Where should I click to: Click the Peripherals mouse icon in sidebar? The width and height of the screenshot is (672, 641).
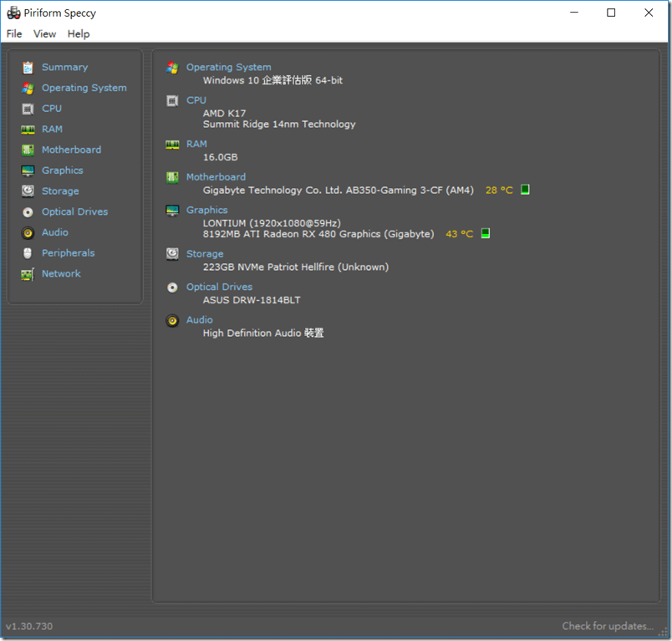(x=28, y=253)
